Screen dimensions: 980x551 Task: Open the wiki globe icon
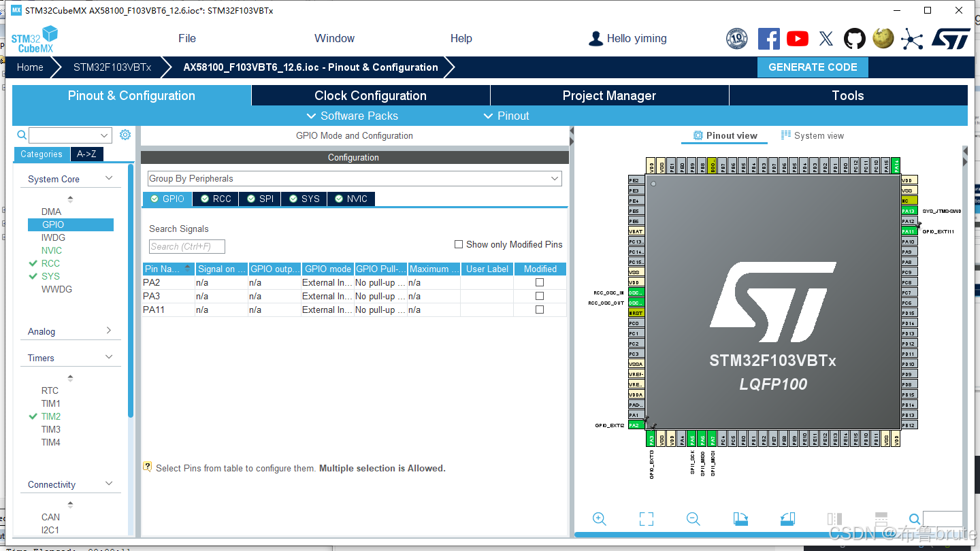883,38
